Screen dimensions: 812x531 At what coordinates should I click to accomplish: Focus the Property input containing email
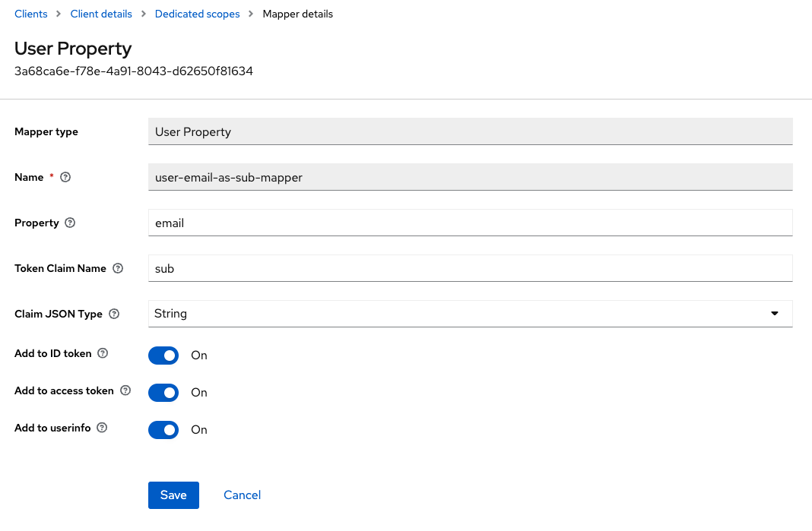tap(470, 223)
